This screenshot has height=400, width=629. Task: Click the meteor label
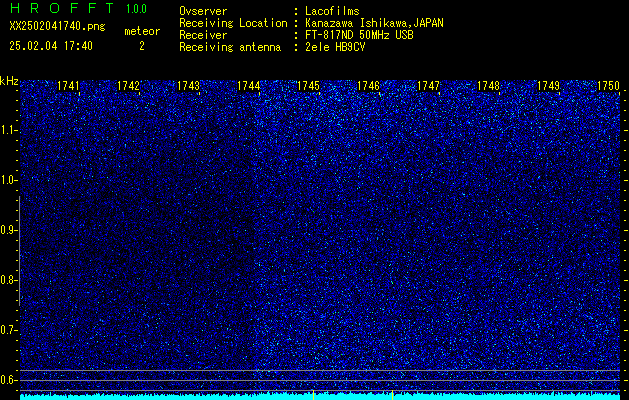[x=142, y=31]
